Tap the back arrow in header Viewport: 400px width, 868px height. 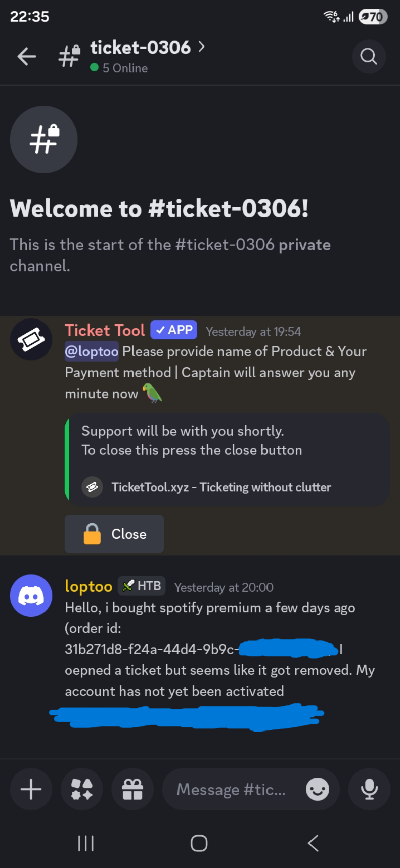pos(26,57)
